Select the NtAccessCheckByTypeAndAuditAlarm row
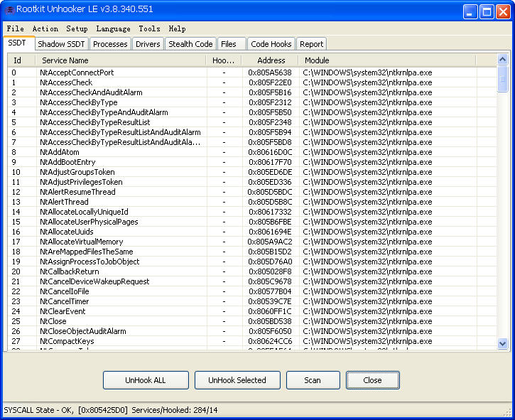Viewport: 515px width, 420px height. click(x=252, y=112)
